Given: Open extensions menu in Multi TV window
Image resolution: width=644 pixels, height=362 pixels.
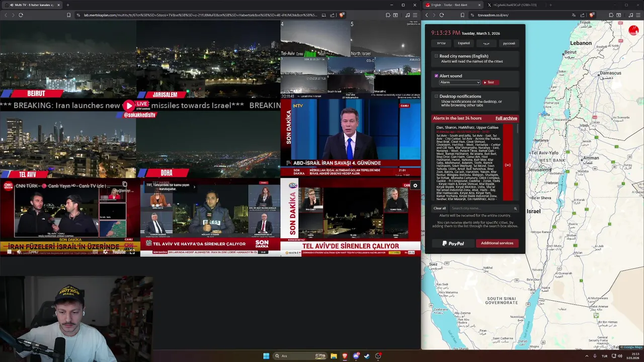Looking at the screenshot, I should [x=388, y=15].
